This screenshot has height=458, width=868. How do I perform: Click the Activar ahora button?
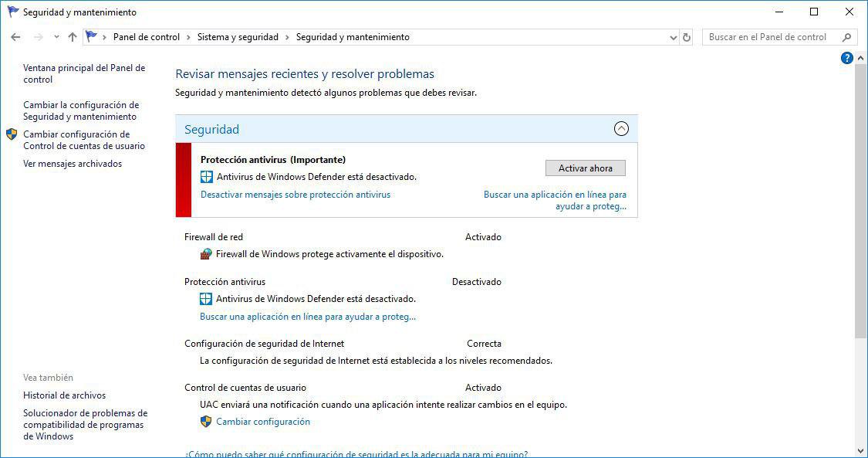click(585, 168)
